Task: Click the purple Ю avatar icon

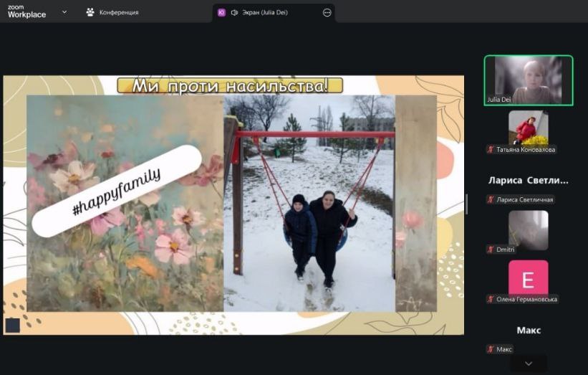Action: tap(221, 12)
